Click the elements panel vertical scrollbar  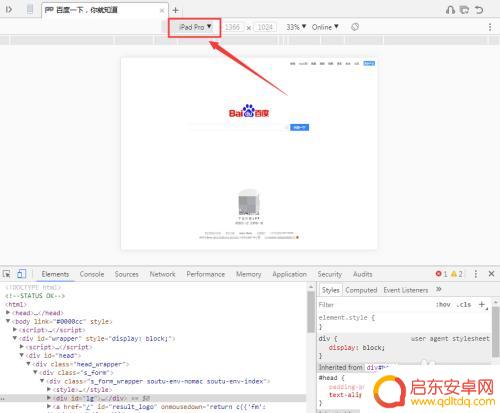point(311,312)
